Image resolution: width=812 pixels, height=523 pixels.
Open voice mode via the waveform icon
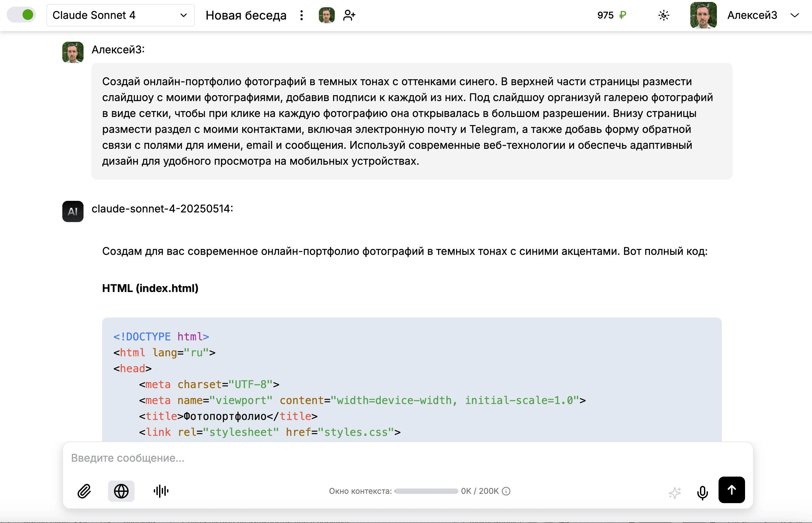[x=161, y=491]
